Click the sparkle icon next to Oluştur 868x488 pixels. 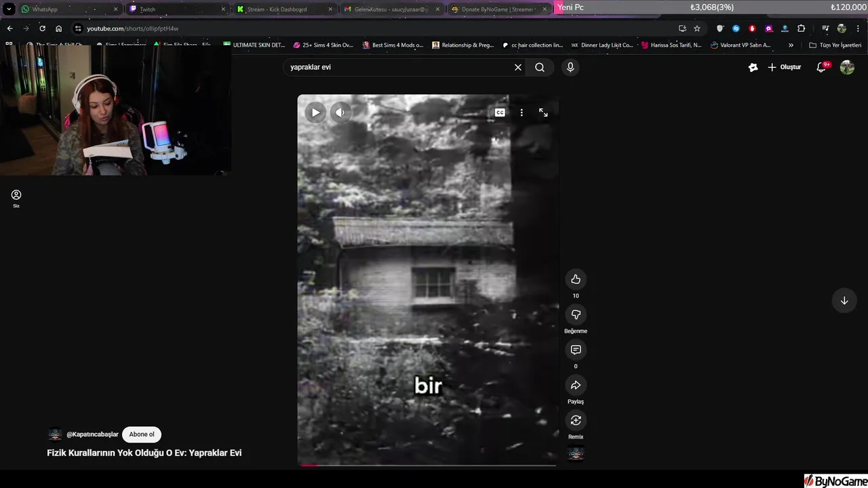point(753,67)
